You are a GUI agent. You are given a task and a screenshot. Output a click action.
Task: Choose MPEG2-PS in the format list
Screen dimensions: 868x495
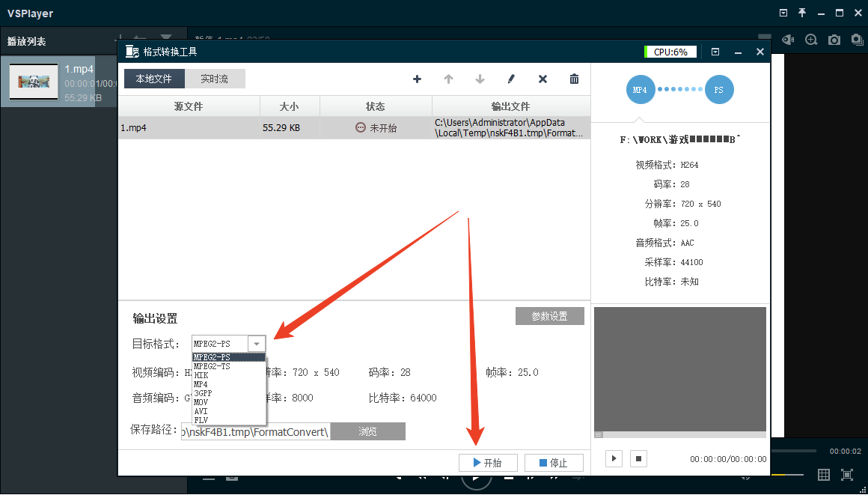(x=229, y=357)
